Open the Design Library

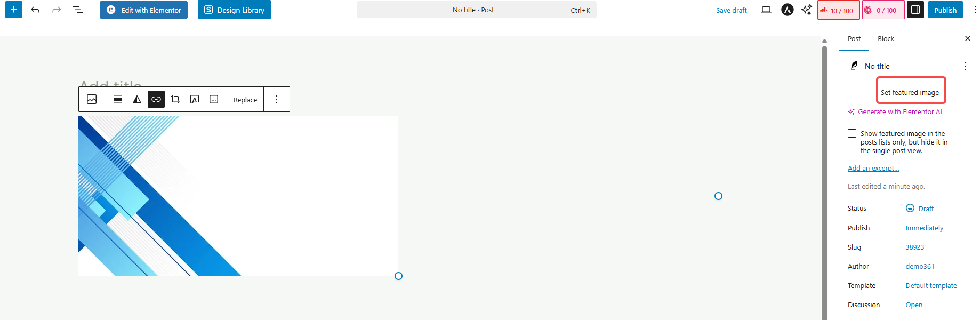234,10
